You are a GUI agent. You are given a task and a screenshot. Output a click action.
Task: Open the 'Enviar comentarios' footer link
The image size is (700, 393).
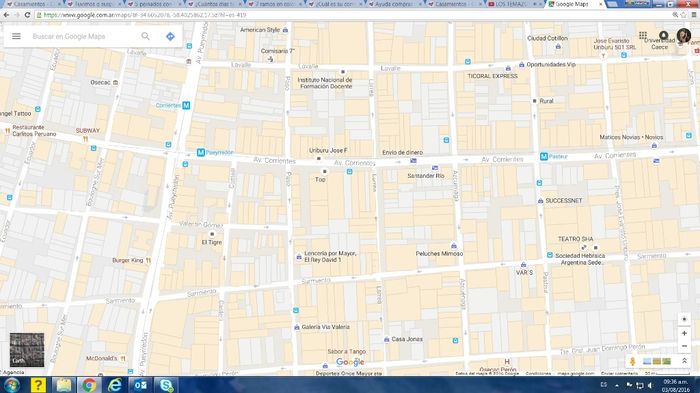619,373
